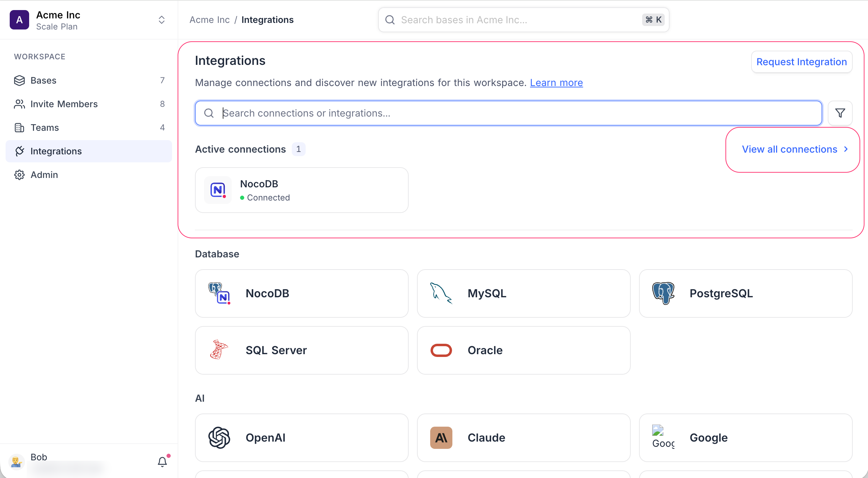Focus the Search connections or integrations field
The width and height of the screenshot is (868, 478).
[x=509, y=113]
